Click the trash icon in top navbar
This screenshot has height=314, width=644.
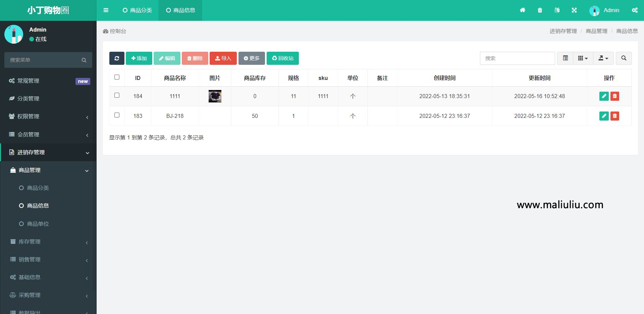point(540,10)
